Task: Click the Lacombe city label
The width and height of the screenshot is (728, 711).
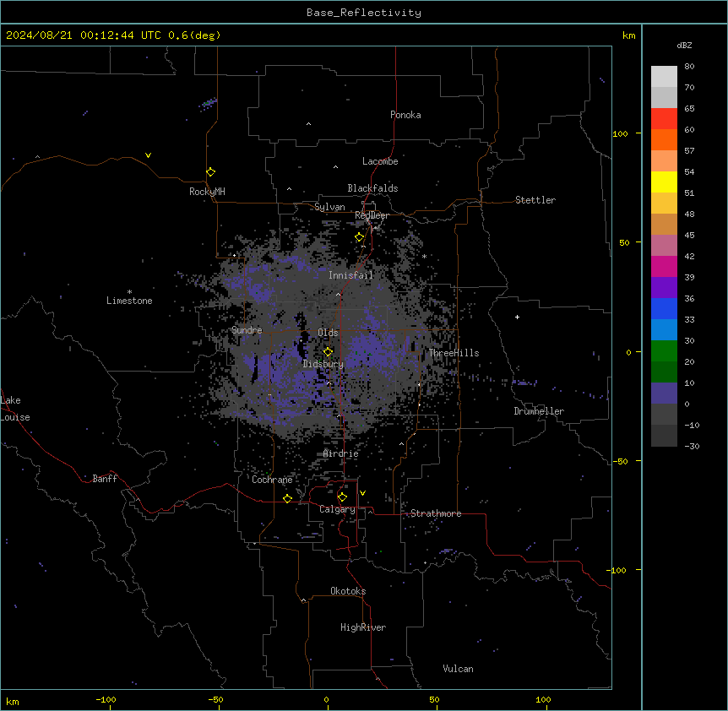Action: tap(380, 161)
